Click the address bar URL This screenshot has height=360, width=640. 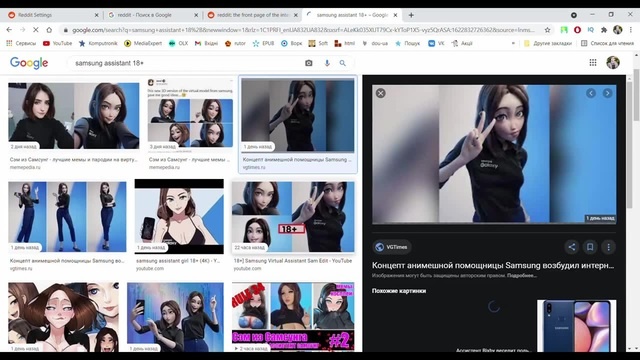[302, 30]
